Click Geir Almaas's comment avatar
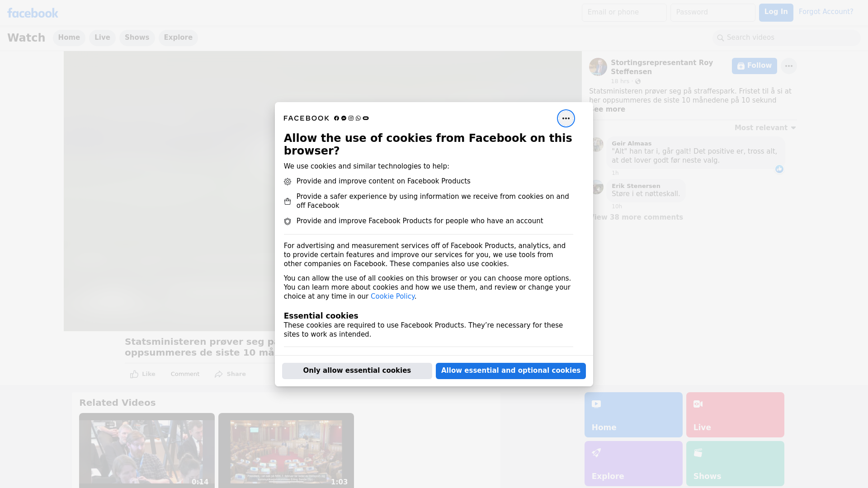The width and height of the screenshot is (868, 488). click(598, 145)
